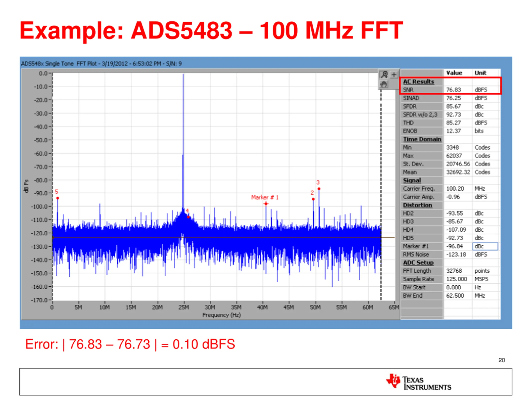
Task: Click the Unit column header
Action: (480, 73)
